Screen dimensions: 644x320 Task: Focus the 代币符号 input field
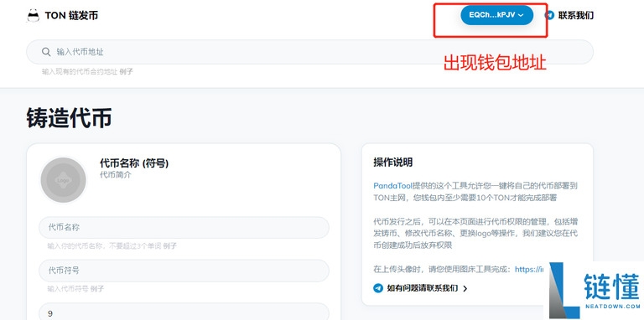tap(184, 271)
